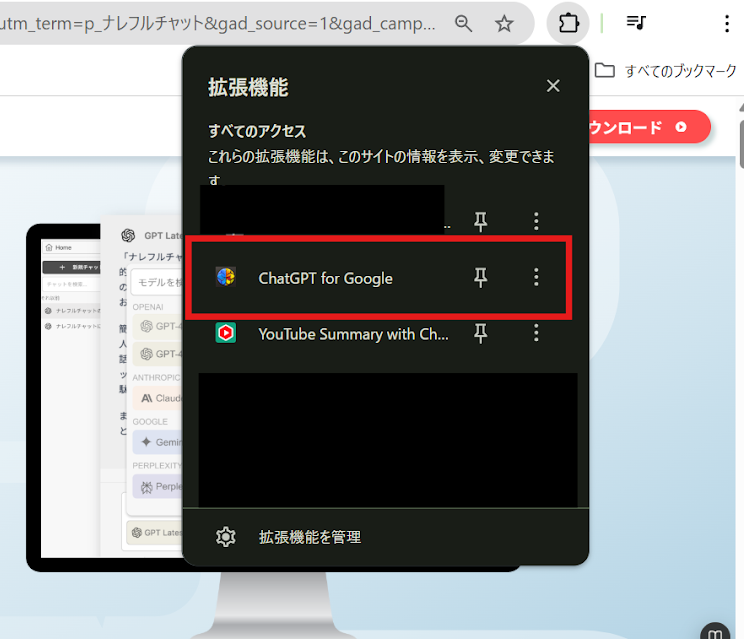Open the media control playlist icon
This screenshot has width=744, height=639.
point(636,22)
